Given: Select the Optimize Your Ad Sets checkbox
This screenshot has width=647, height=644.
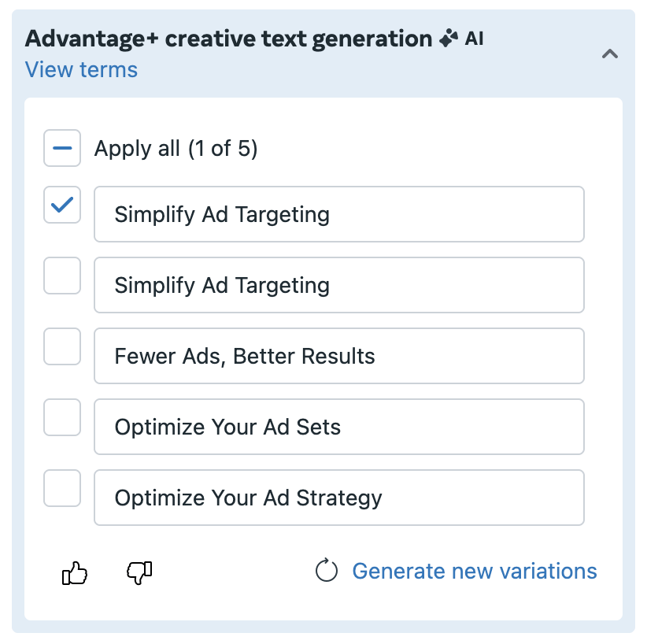Looking at the screenshot, I should click(x=62, y=417).
